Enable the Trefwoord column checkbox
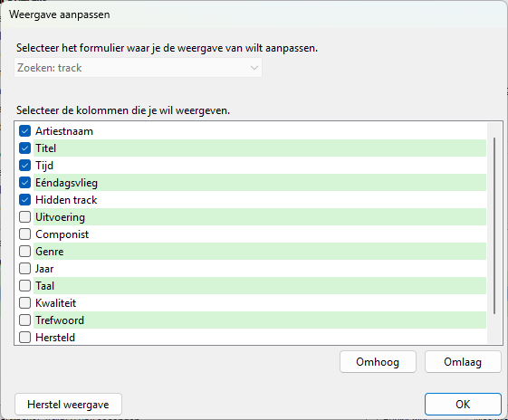Viewport: 508px width, 420px height. click(x=25, y=320)
